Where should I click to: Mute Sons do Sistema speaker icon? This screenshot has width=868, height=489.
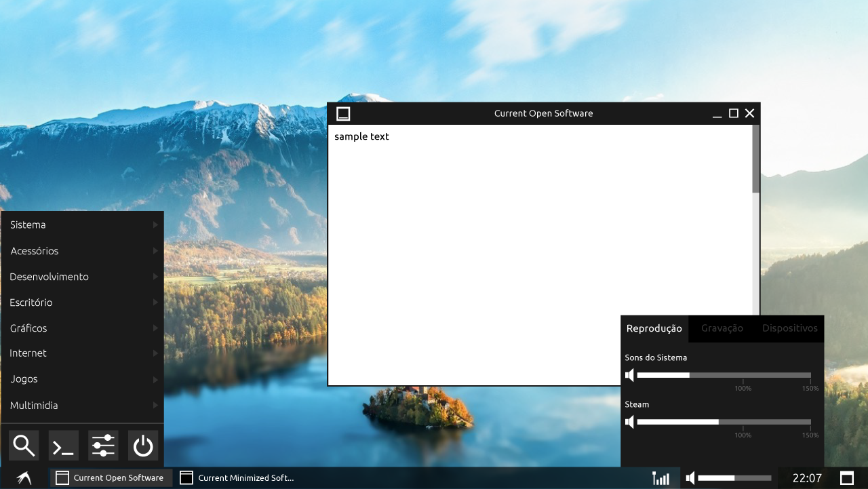click(630, 375)
